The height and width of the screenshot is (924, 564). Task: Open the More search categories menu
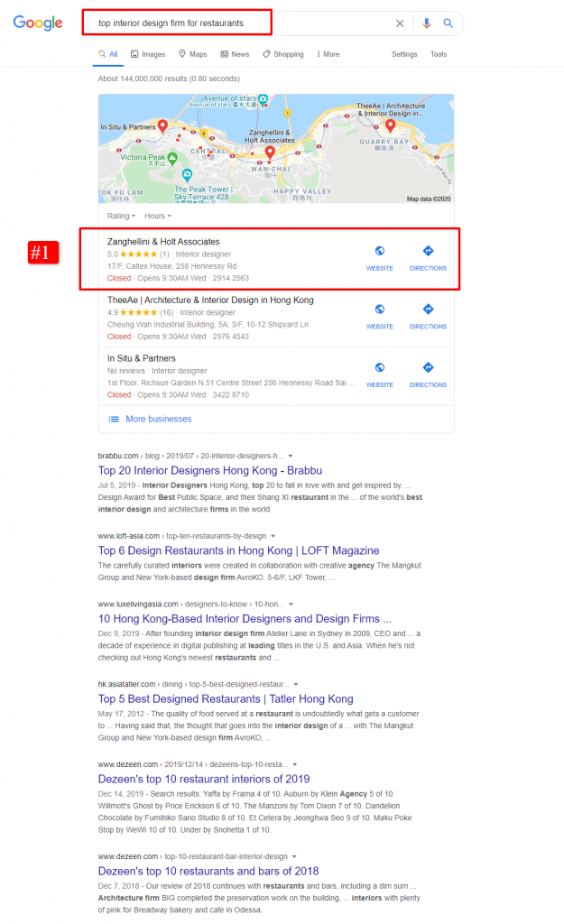tap(328, 54)
